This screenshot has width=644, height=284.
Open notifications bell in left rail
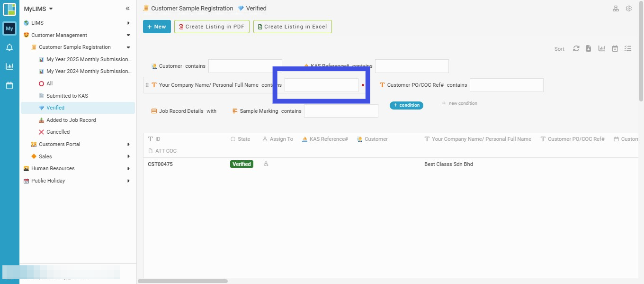pyautogui.click(x=9, y=47)
